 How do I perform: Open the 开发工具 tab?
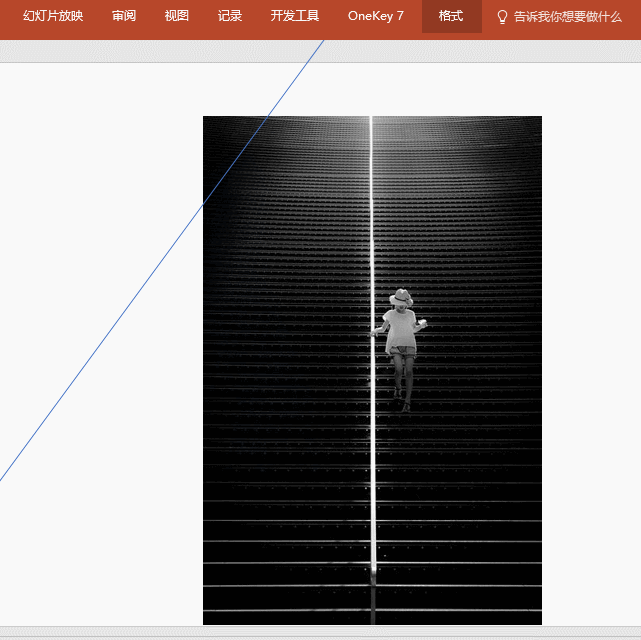(x=295, y=16)
